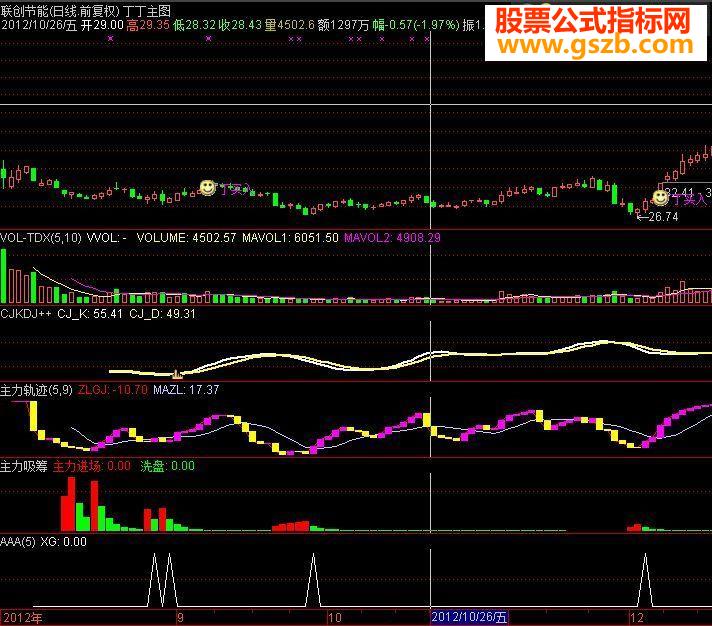Jump to month 12 on the time axis
The height and width of the screenshot is (626, 712).
(637, 618)
